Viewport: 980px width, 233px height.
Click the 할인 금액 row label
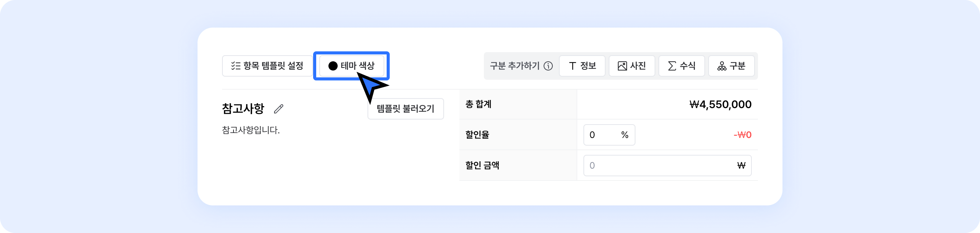(x=482, y=166)
